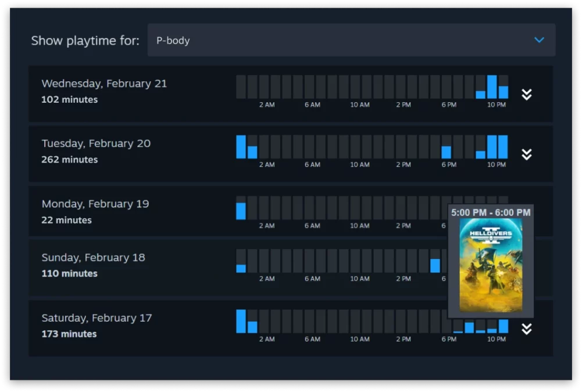Expand Tuesday, February 20 session details

tap(527, 153)
